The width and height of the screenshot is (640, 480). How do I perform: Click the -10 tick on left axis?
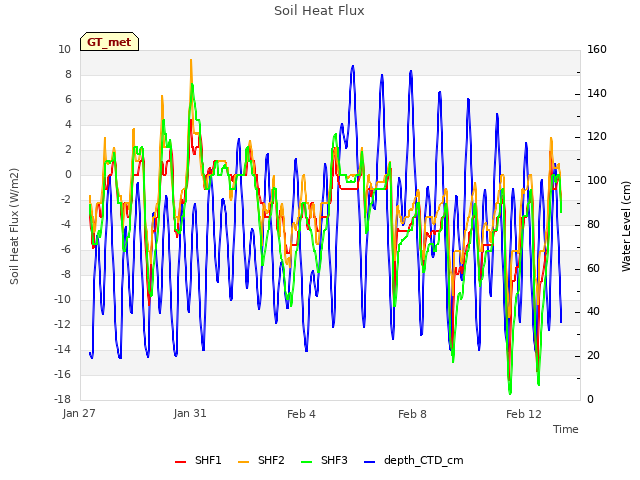(x=62, y=300)
